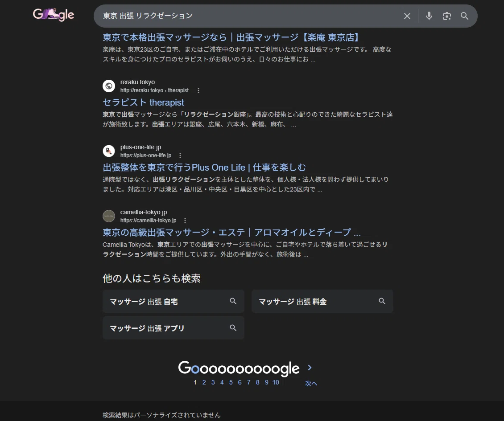Click 検索結果はパーソナライズされていません footer text

click(x=161, y=415)
